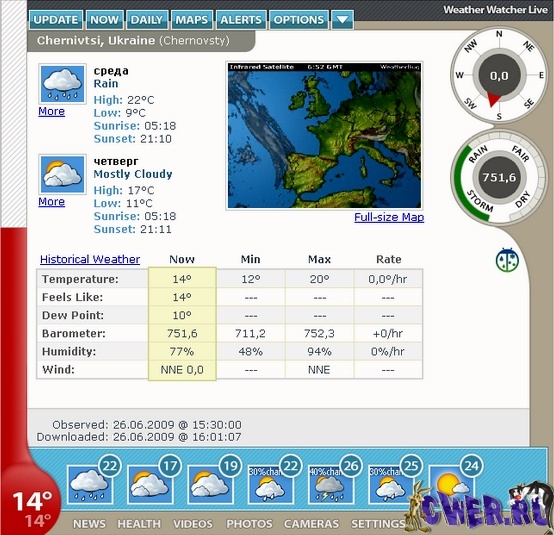Select the thunderstorm forecast icon with 26
The image size is (554, 535).
(331, 484)
